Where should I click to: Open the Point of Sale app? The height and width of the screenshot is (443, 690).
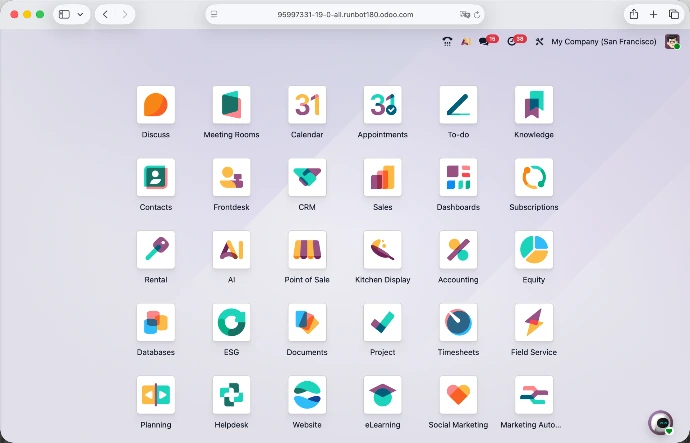[307, 250]
